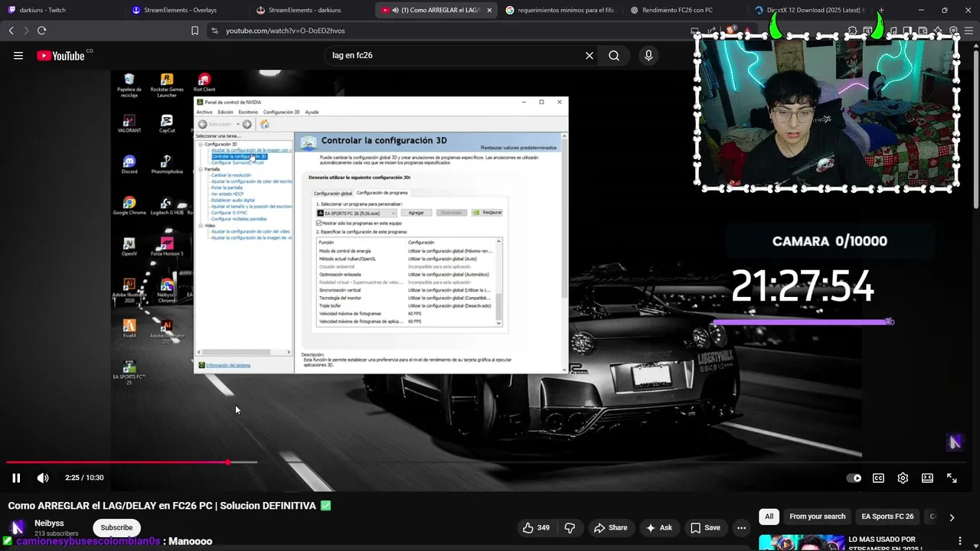Open the YouTube hamburger guide menu

pyautogui.click(x=18, y=55)
